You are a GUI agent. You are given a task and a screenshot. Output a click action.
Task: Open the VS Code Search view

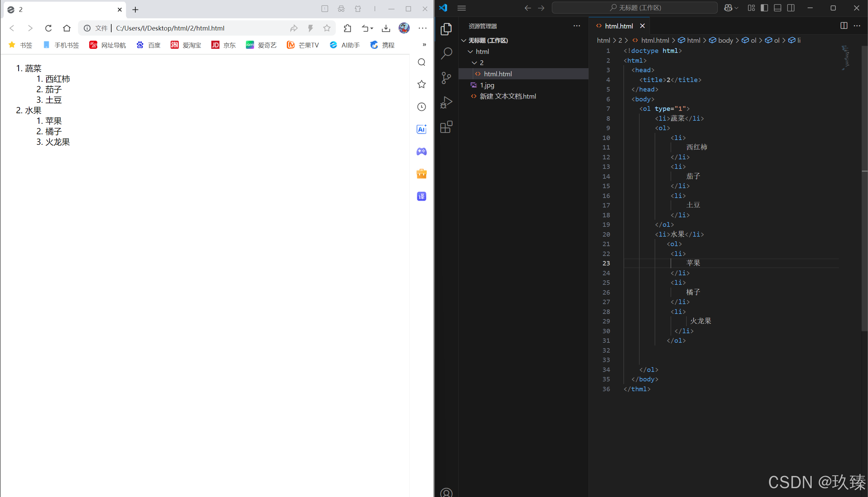click(446, 53)
